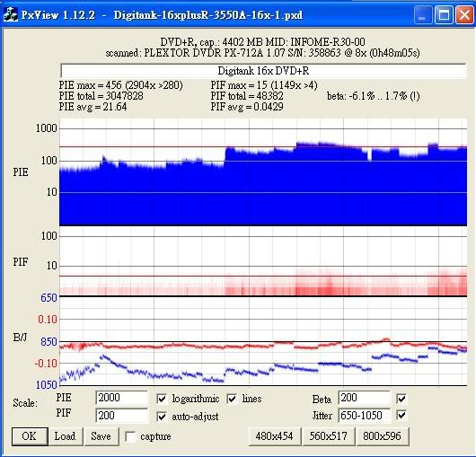Set window size to 800x596

coord(383,436)
